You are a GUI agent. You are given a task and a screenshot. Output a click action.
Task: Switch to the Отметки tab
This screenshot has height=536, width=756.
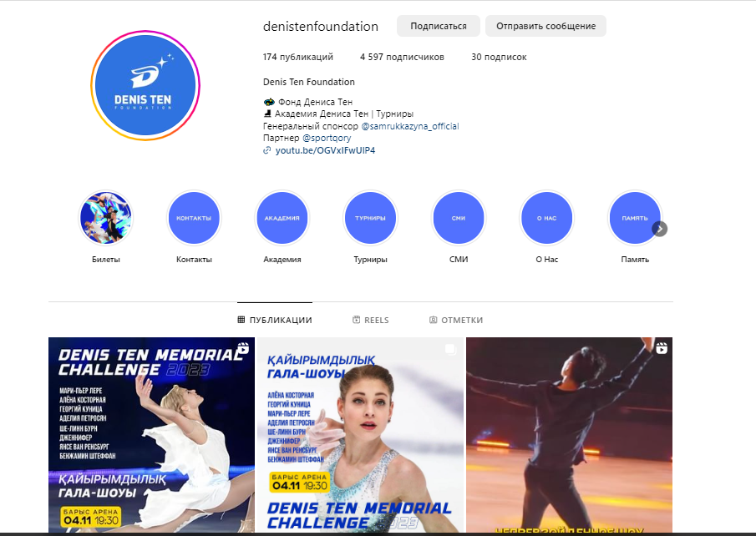(456, 320)
